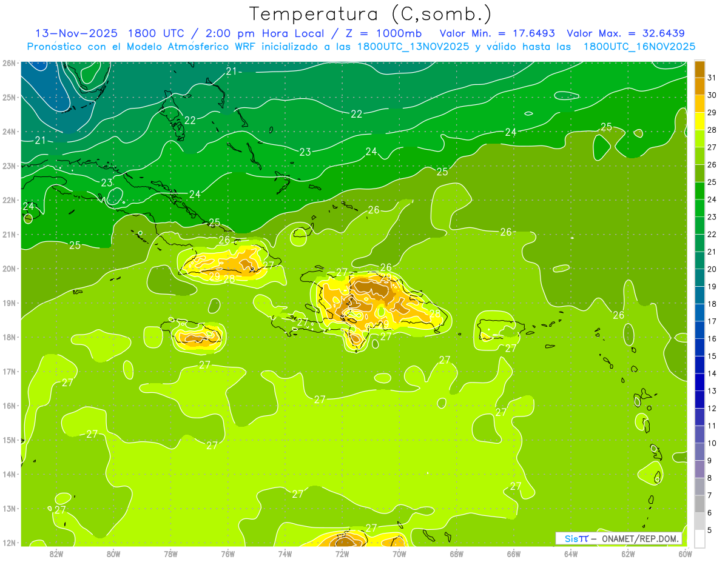This screenshot has width=728, height=562.
Task: Click the "82W" longitude axis label
Action: pos(56,553)
